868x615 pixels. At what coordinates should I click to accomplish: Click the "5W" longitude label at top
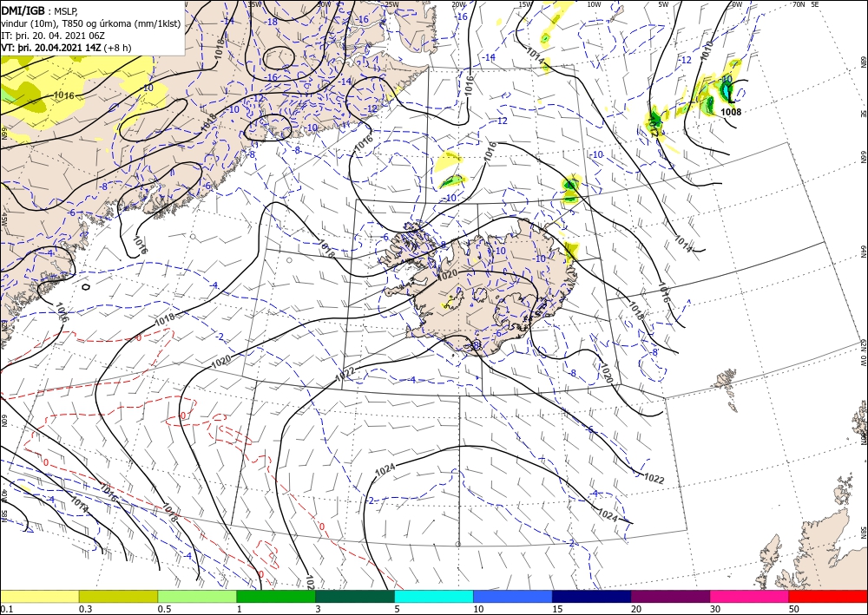663,4
